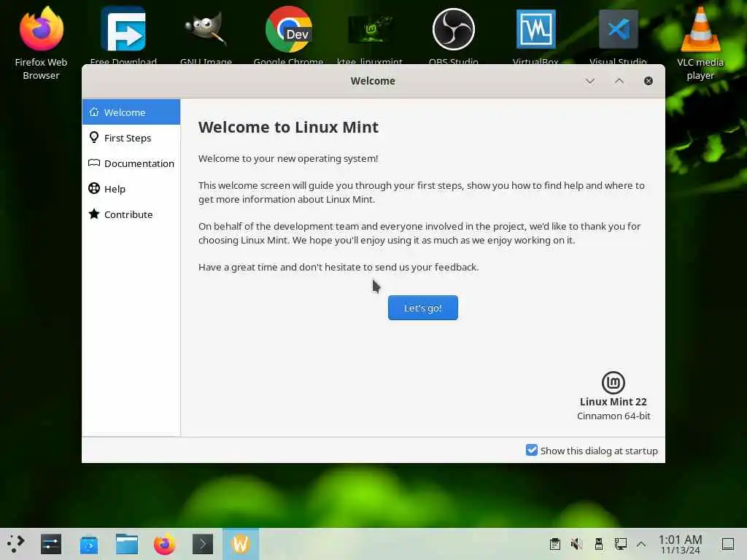Click the Welcome to Linux Mint heading
Screen dimensions: 747x560
click(288, 127)
